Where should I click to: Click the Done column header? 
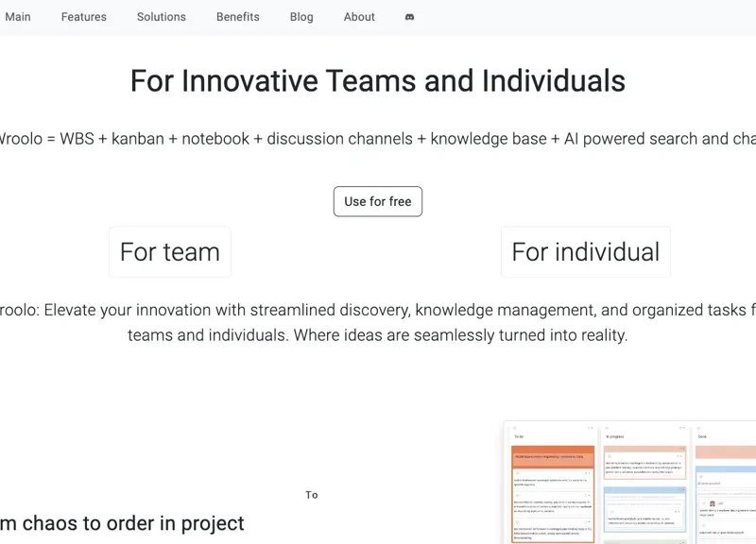pos(703,437)
